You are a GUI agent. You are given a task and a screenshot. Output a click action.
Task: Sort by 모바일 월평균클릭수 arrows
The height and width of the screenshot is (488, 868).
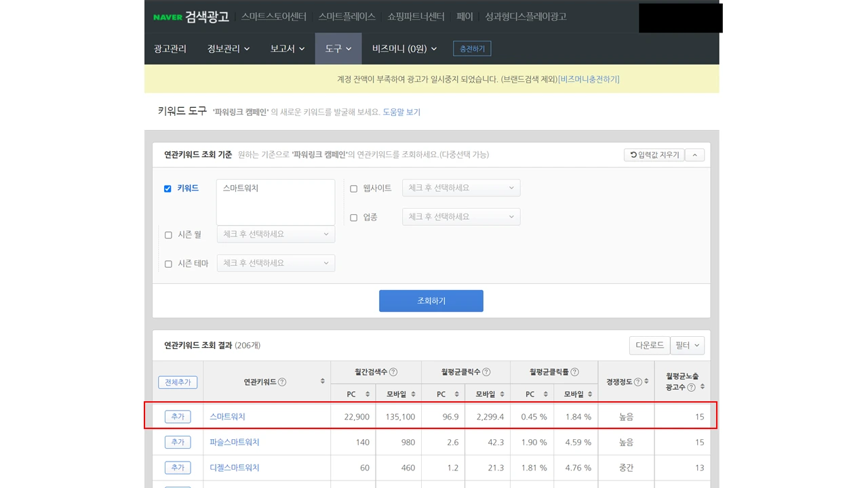click(x=502, y=393)
